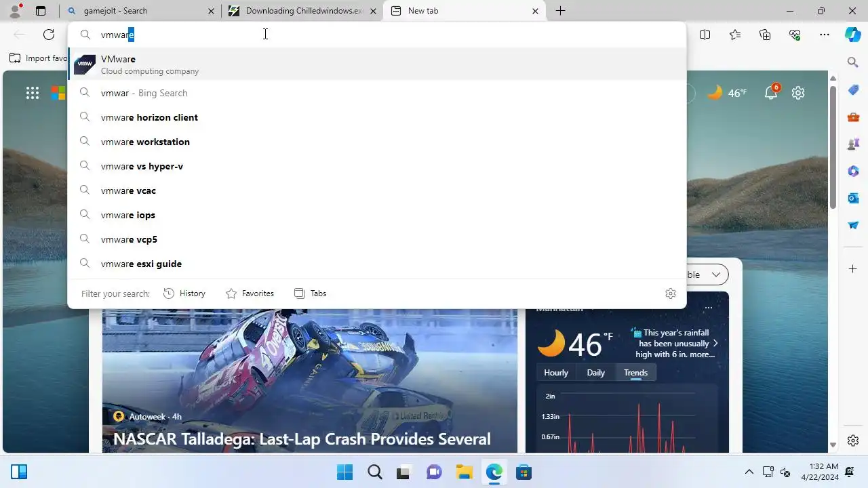Choose vmware workstation suggestion

(x=377, y=142)
